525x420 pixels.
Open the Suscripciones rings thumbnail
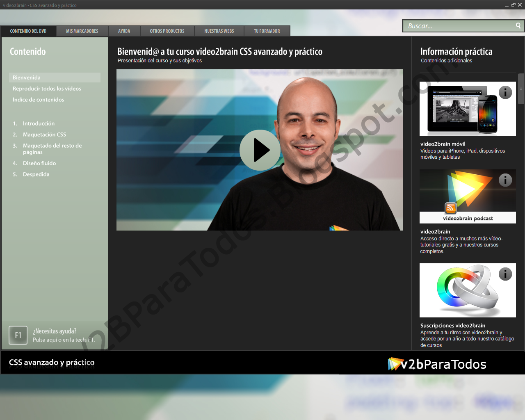(x=468, y=290)
